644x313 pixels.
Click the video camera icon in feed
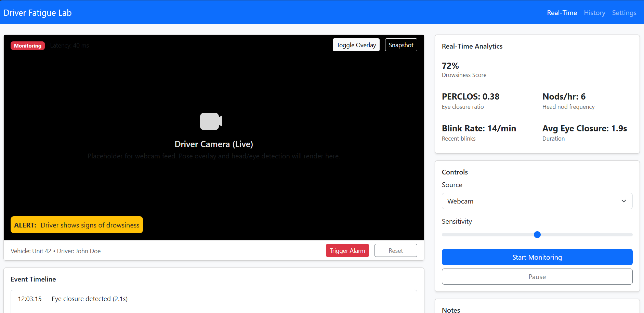(x=211, y=121)
